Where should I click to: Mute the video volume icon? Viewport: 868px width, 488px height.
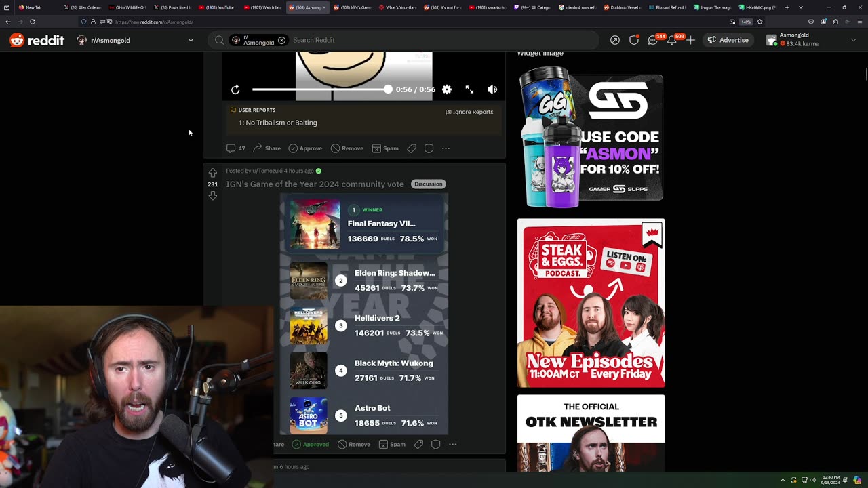click(492, 89)
